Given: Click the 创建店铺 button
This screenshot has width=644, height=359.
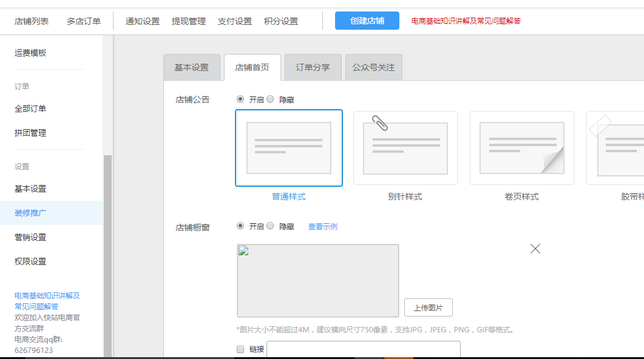Looking at the screenshot, I should click(x=367, y=21).
